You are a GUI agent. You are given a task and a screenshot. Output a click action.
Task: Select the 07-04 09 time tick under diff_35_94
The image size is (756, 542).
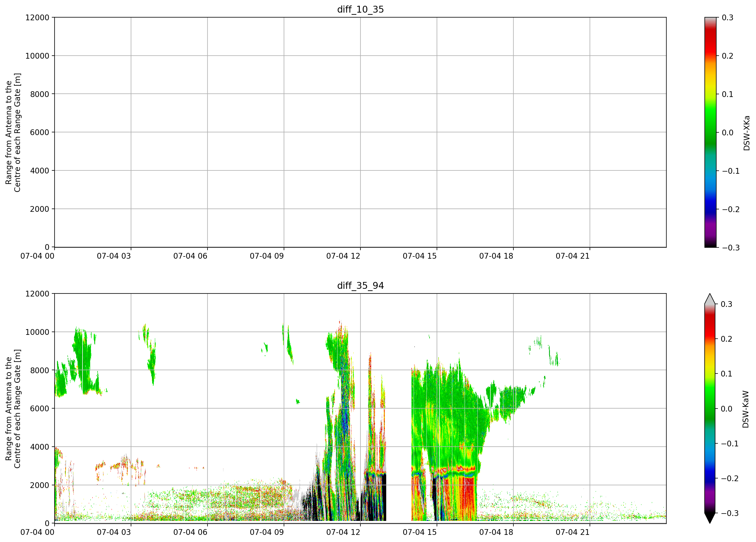pos(267,532)
